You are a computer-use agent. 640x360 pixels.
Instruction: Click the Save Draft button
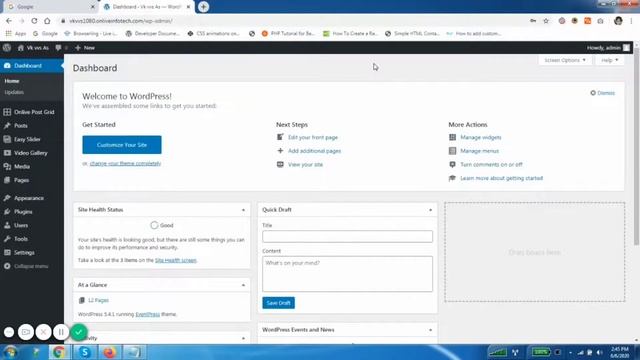tap(278, 303)
